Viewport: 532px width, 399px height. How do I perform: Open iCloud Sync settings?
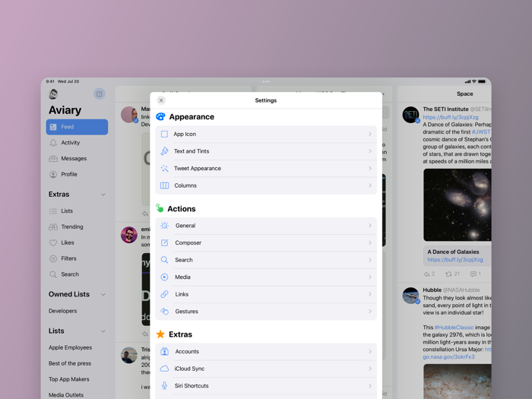(x=266, y=369)
